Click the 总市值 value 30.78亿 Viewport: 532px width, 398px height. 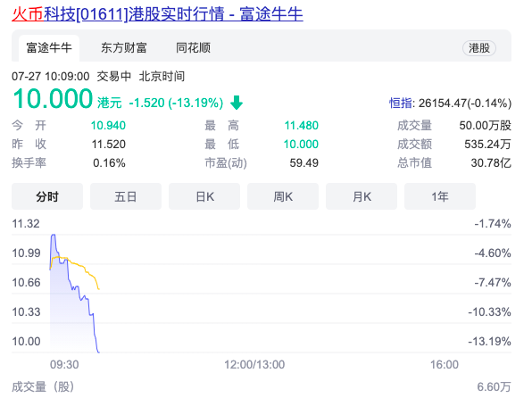pos(491,163)
